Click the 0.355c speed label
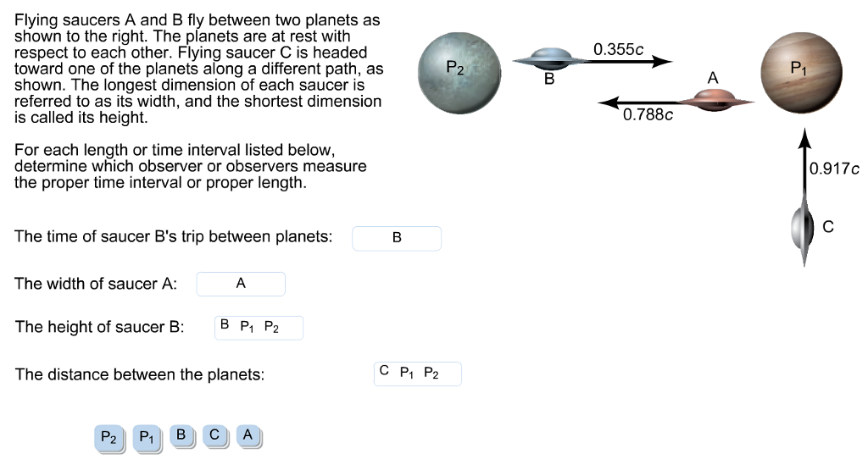Screen dimensions: 868x476 pyautogui.click(x=619, y=49)
